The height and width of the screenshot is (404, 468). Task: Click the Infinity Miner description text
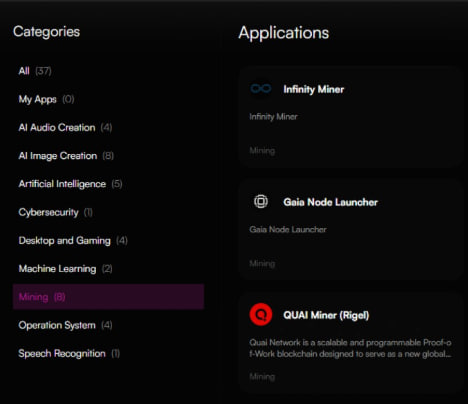(x=273, y=117)
